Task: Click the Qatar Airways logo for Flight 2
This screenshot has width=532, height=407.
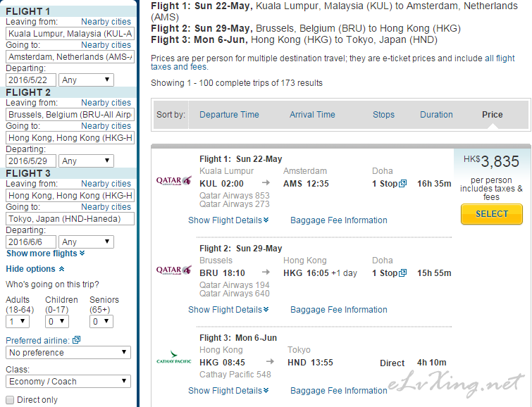Action: coord(174,270)
